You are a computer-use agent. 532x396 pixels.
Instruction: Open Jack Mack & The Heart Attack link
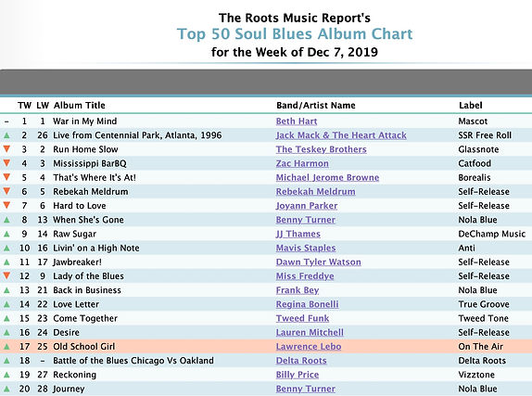coord(341,135)
